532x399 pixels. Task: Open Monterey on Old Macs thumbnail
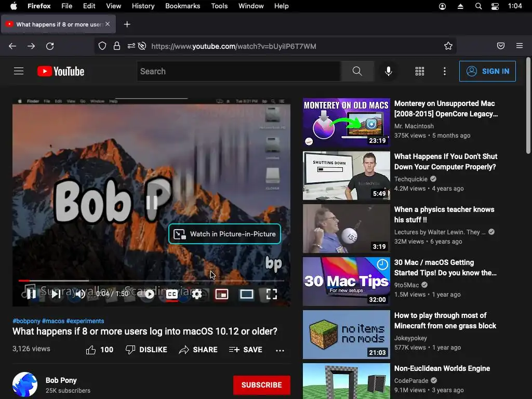pyautogui.click(x=347, y=123)
